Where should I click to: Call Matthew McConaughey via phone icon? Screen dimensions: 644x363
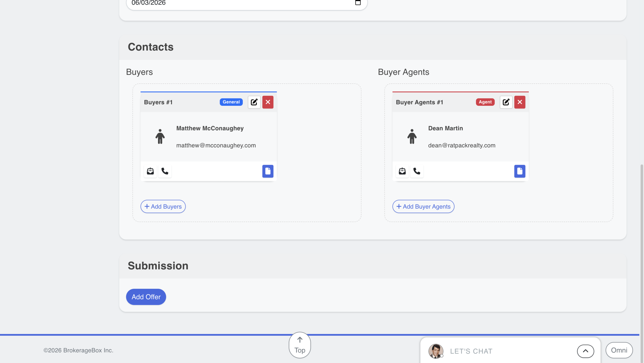pos(165,171)
